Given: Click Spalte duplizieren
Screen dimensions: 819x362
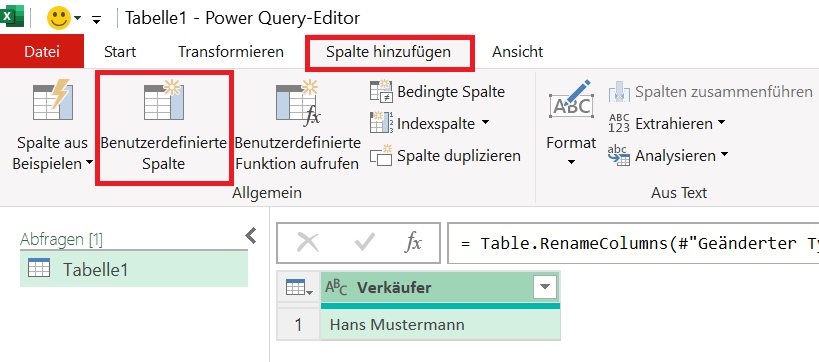Looking at the screenshot, I should pos(444,156).
